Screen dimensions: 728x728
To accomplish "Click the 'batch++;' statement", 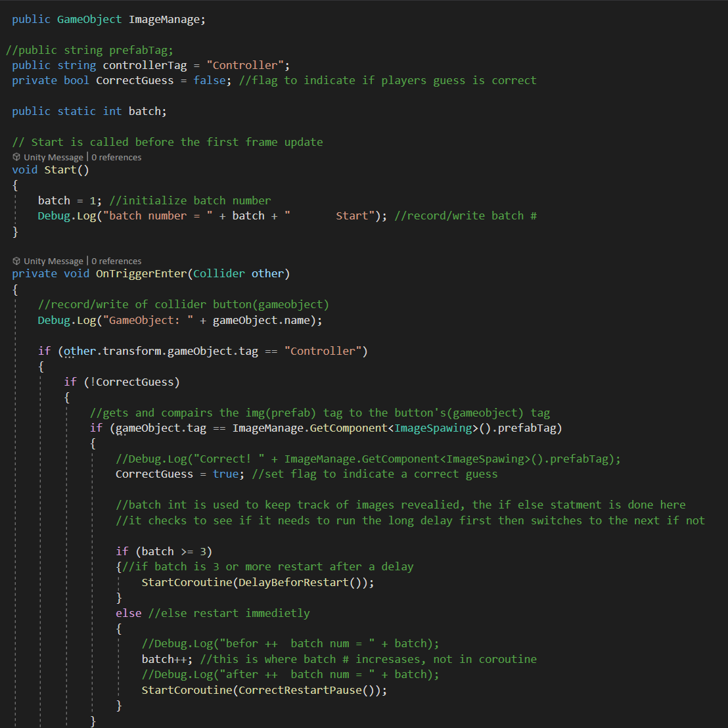I will (167, 659).
